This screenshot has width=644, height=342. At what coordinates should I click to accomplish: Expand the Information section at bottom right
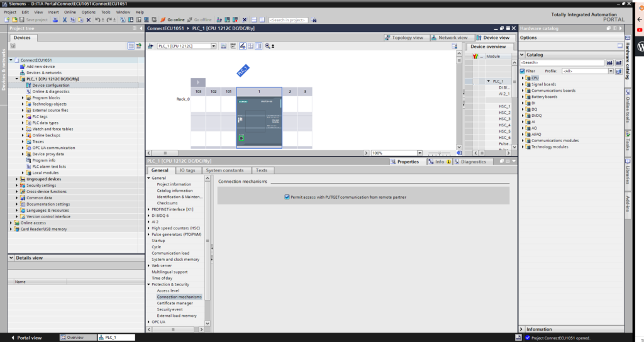coord(521,329)
